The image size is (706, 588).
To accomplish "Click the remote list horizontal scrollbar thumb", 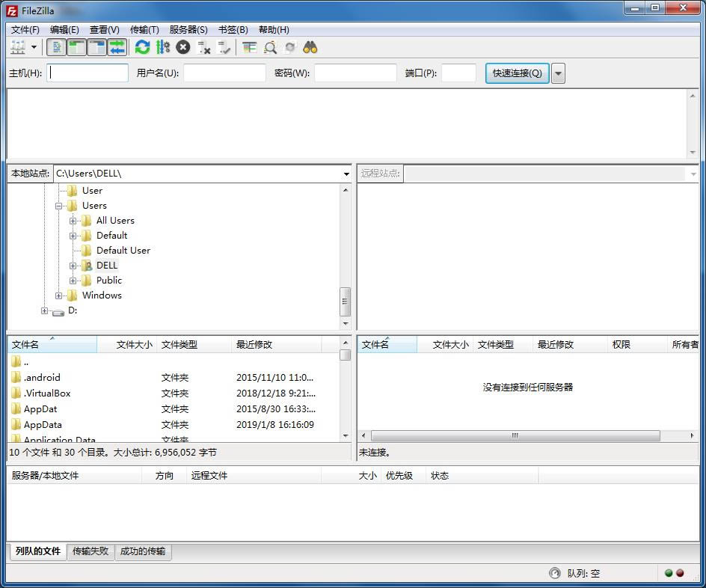I will tap(515, 435).
